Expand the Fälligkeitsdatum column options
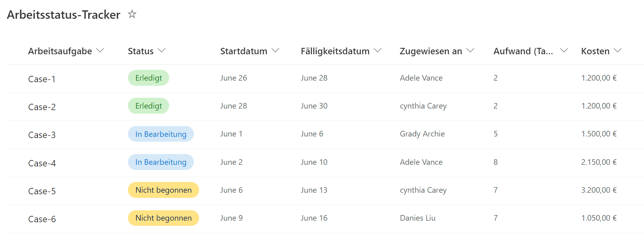The width and height of the screenshot is (644, 239). pos(378,51)
